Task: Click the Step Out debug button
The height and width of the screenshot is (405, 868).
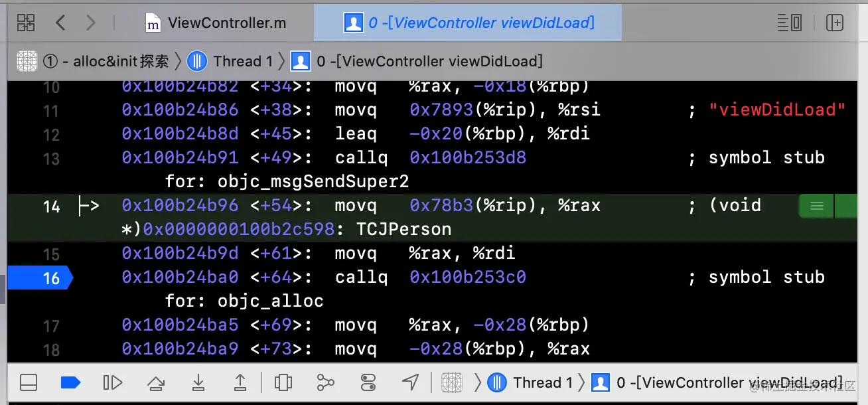Action: [x=240, y=382]
